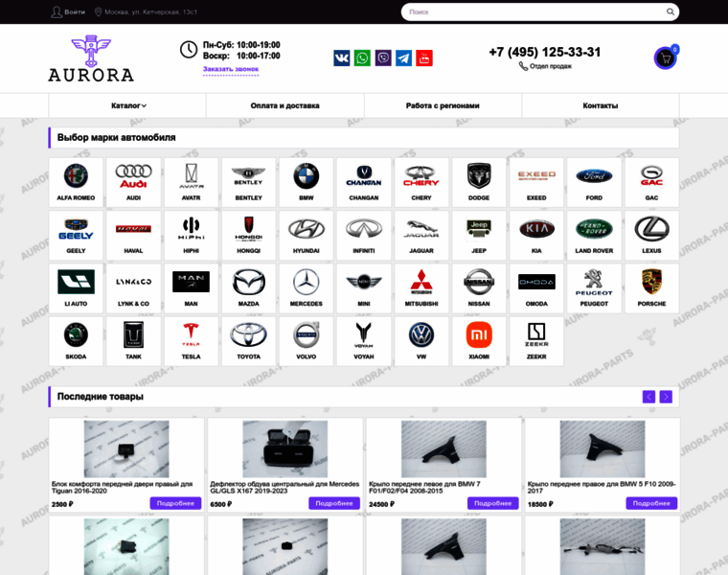728x575 pixels.
Task: Click the Aurora logo
Action: point(91,58)
